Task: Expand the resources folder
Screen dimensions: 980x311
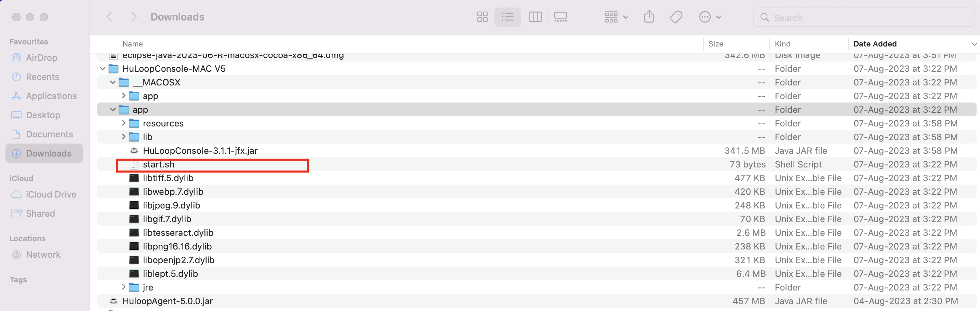Action: pyautogui.click(x=123, y=123)
